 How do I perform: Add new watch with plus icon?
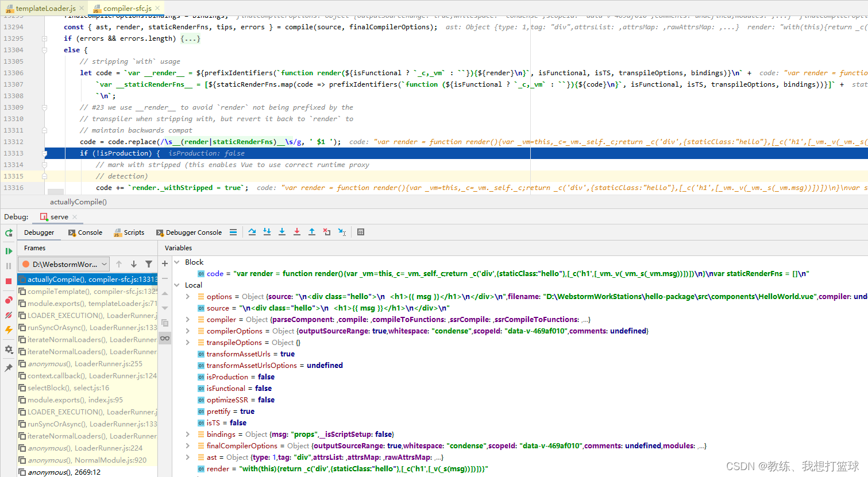point(165,263)
